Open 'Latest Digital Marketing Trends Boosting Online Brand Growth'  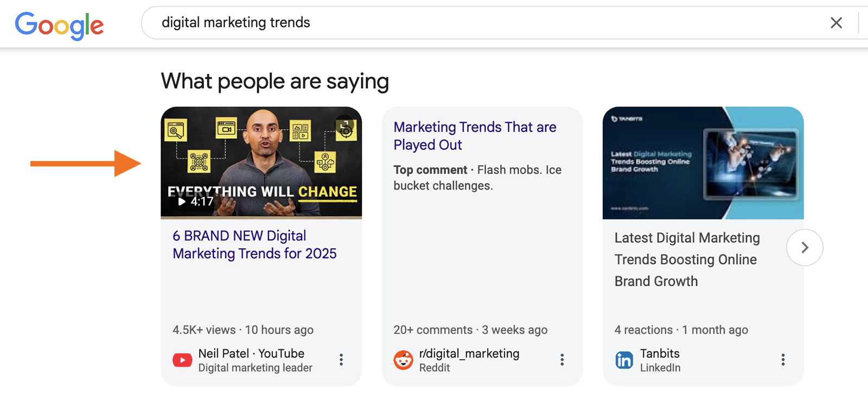[687, 260]
